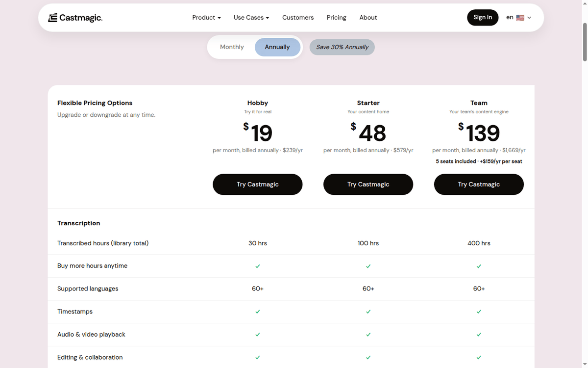This screenshot has height=368, width=588.
Task: Switch billing to Monthly
Action: point(232,47)
